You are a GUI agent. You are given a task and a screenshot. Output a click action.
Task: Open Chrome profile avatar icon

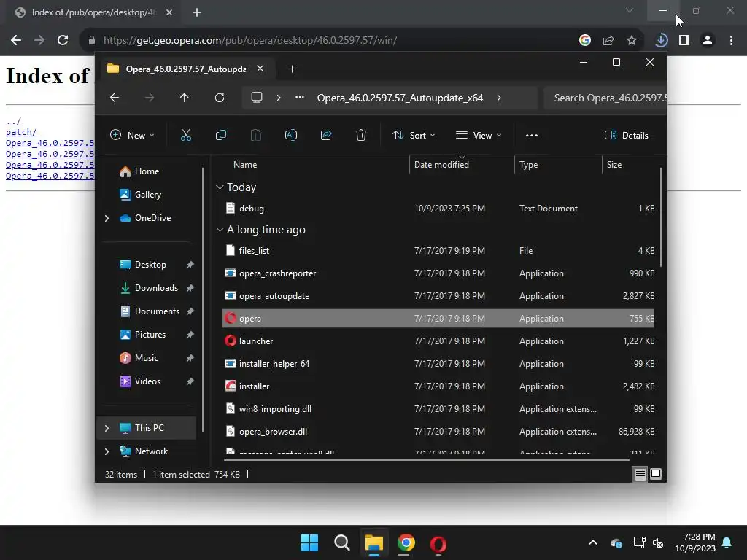point(708,40)
